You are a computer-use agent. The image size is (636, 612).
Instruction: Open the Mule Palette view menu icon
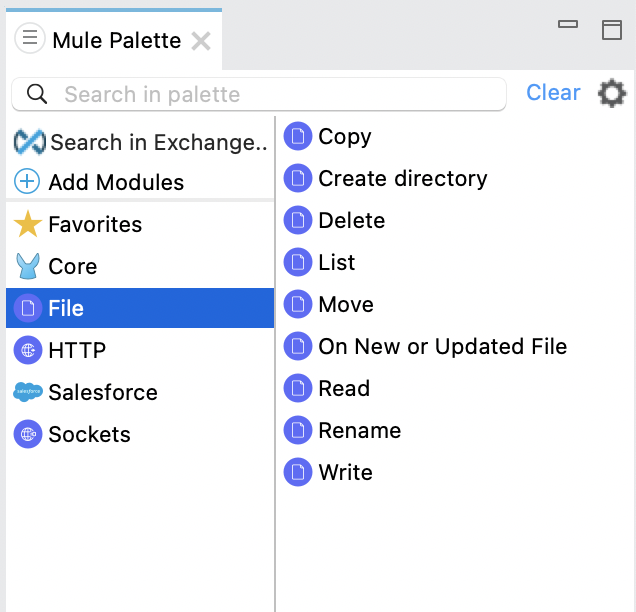[30, 39]
